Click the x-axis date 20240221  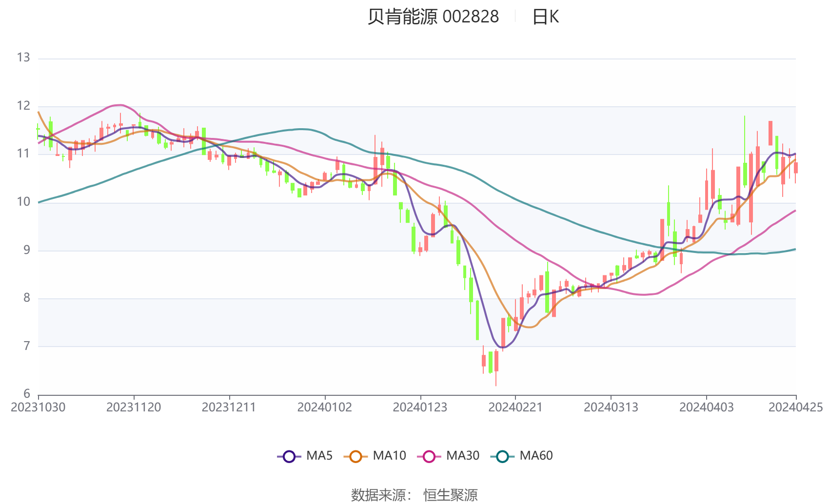pyautogui.click(x=515, y=407)
